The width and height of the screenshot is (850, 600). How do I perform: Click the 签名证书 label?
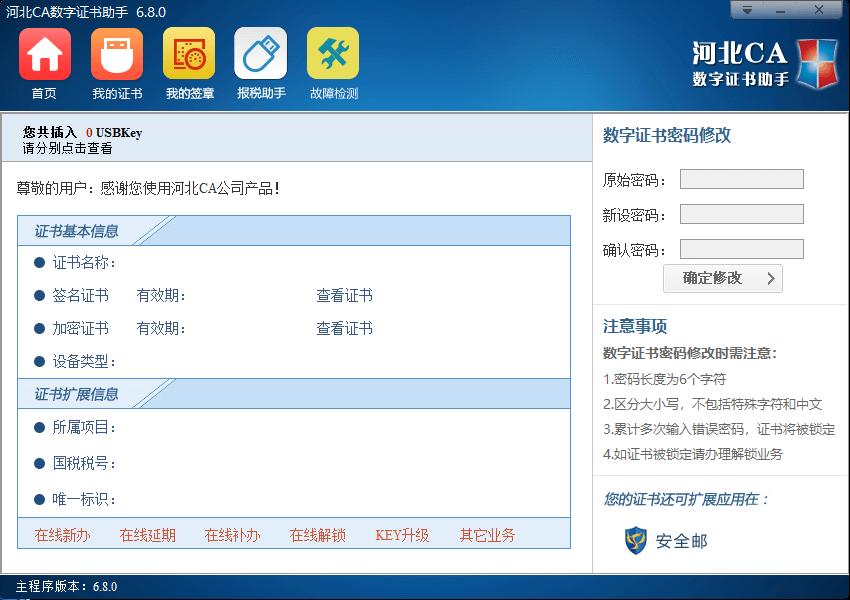(80, 295)
